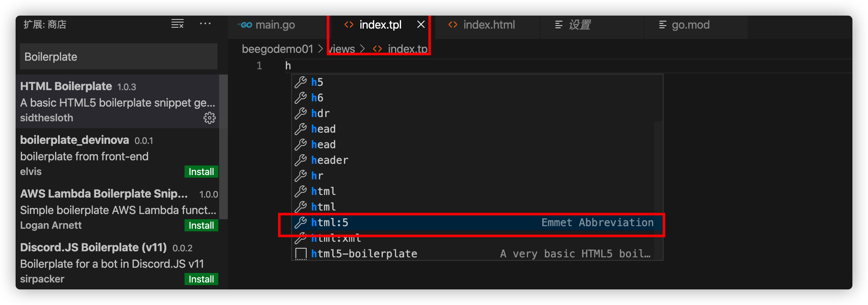Open more actions menu in Extensions panel

pos(206,24)
